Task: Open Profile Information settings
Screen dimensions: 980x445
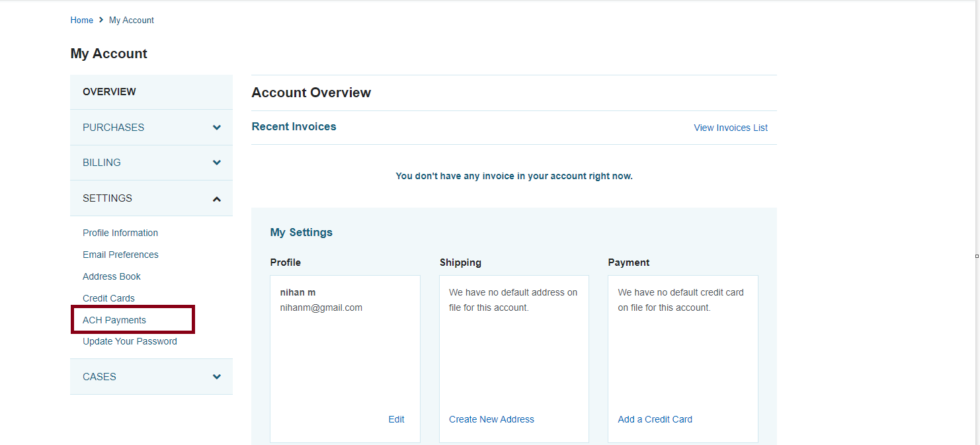Action: [x=120, y=233]
